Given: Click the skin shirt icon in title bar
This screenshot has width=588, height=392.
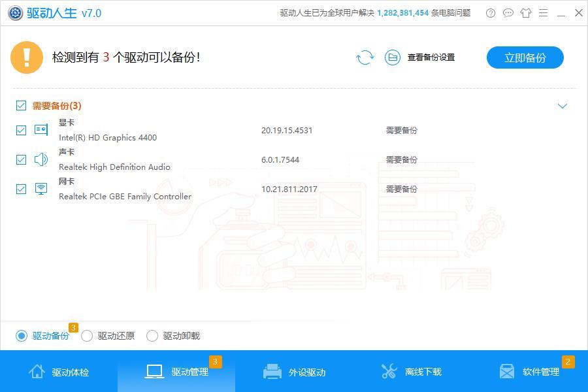Looking at the screenshot, I should point(526,13).
